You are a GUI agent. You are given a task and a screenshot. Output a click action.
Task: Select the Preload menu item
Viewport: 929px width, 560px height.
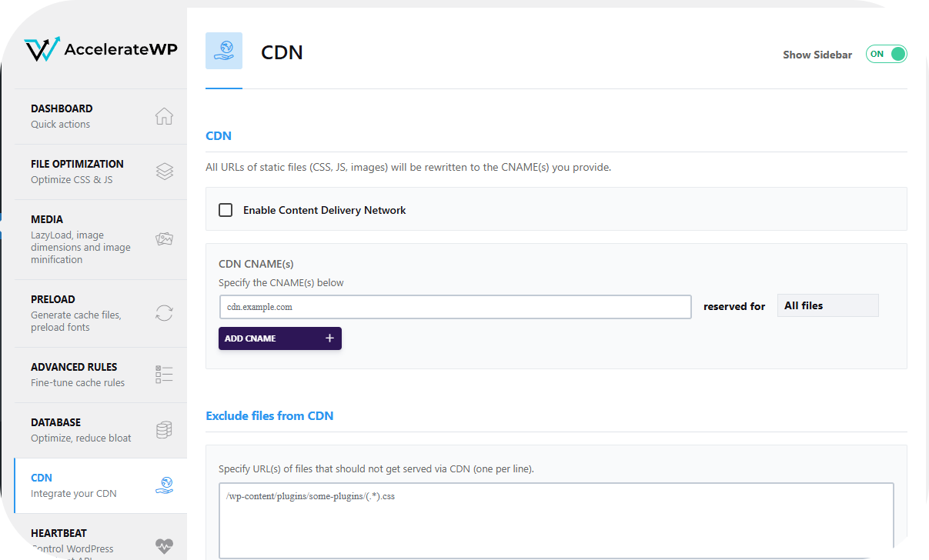[101, 313]
